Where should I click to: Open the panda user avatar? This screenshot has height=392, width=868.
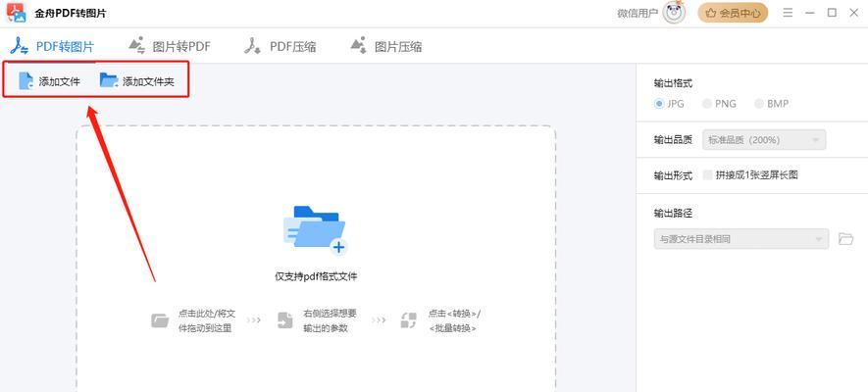[674, 14]
